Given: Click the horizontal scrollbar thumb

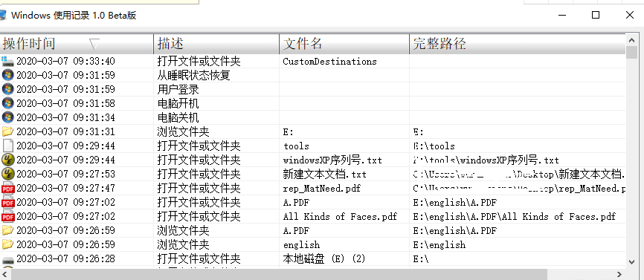Looking at the screenshot, I should click(x=279, y=274).
